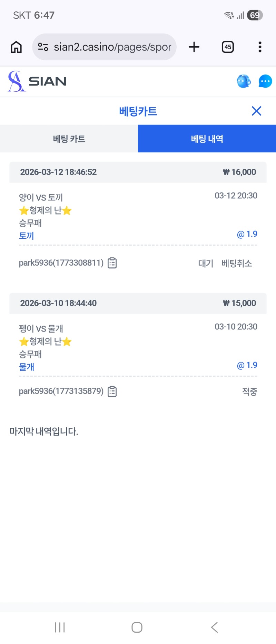Cancel the pending bet via 베팅취소
Screen dimensions: 276x644
coord(237,264)
